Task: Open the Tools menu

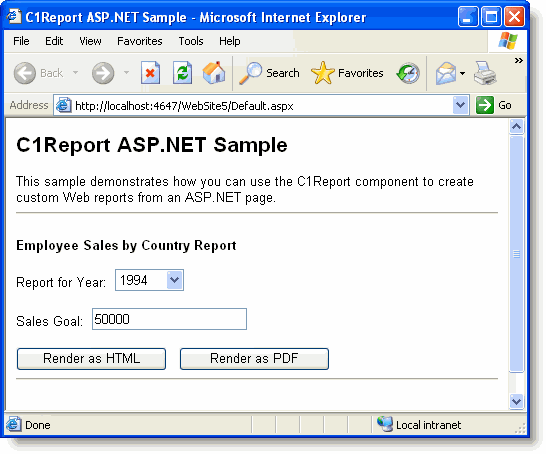Action: (x=191, y=41)
